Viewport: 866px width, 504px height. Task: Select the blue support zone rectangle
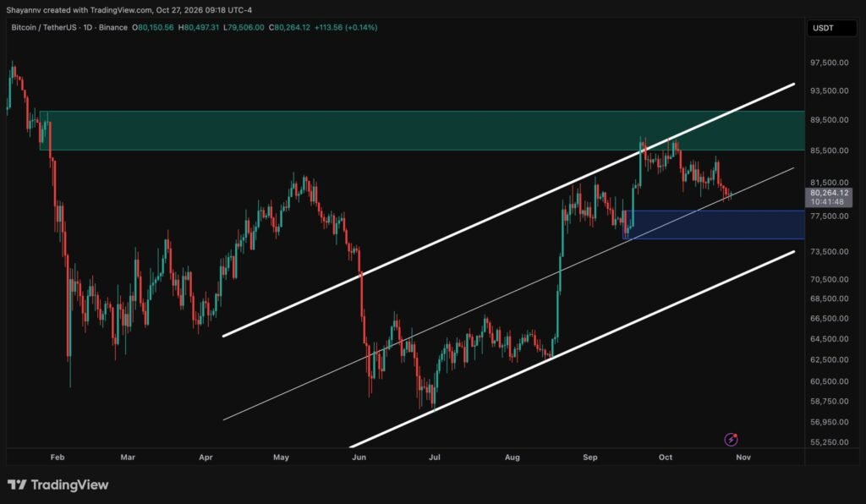[714, 225]
